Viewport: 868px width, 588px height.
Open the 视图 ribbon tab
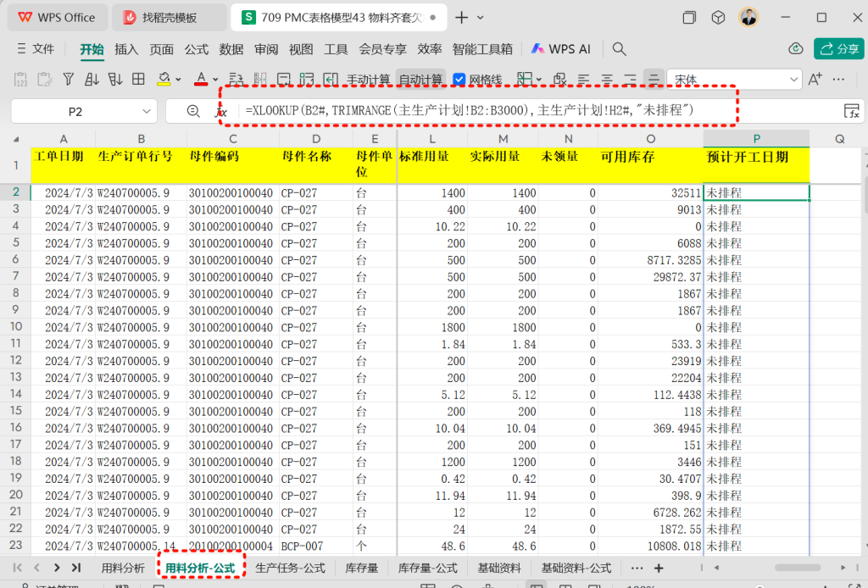click(x=301, y=49)
